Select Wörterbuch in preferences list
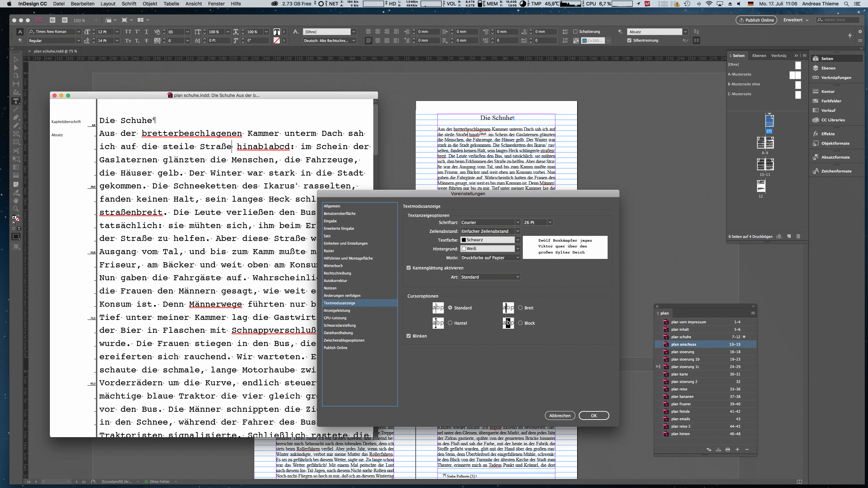Image resolution: width=868 pixels, height=488 pixels. pyautogui.click(x=360, y=266)
